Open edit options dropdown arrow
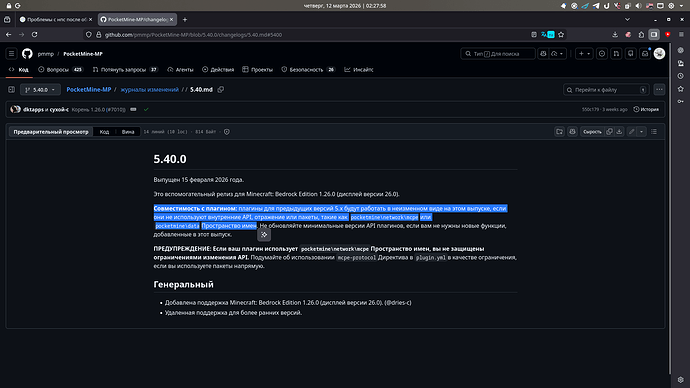This screenshot has width=690, height=388. [x=642, y=132]
